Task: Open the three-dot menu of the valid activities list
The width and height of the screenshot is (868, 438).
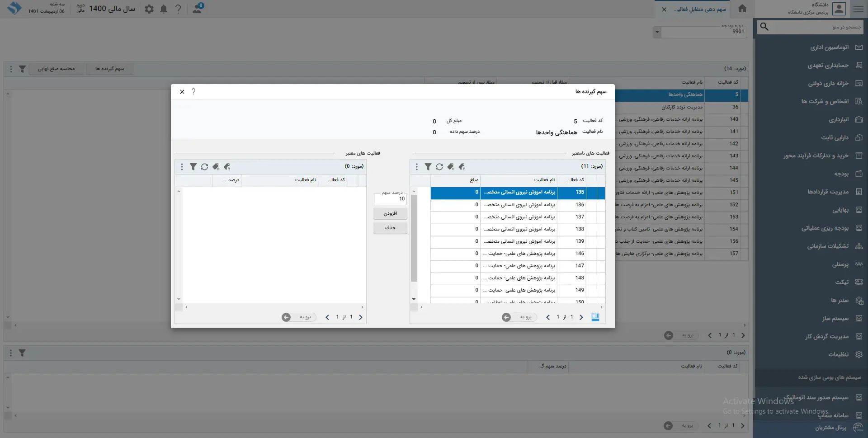Action: click(x=182, y=167)
